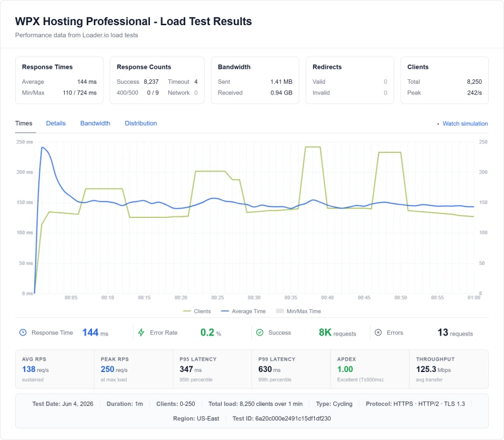The image size is (504, 440).
Task: Open the Distribution tab
Action: (140, 123)
